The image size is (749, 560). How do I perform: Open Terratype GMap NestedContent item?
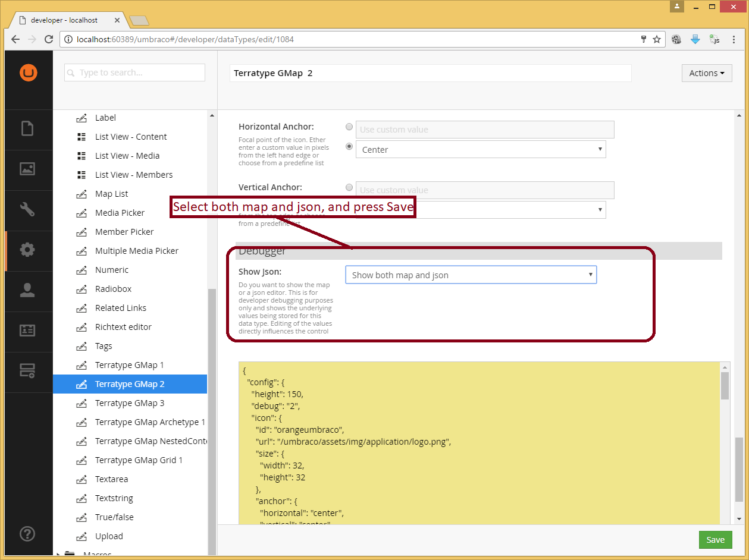point(151,441)
